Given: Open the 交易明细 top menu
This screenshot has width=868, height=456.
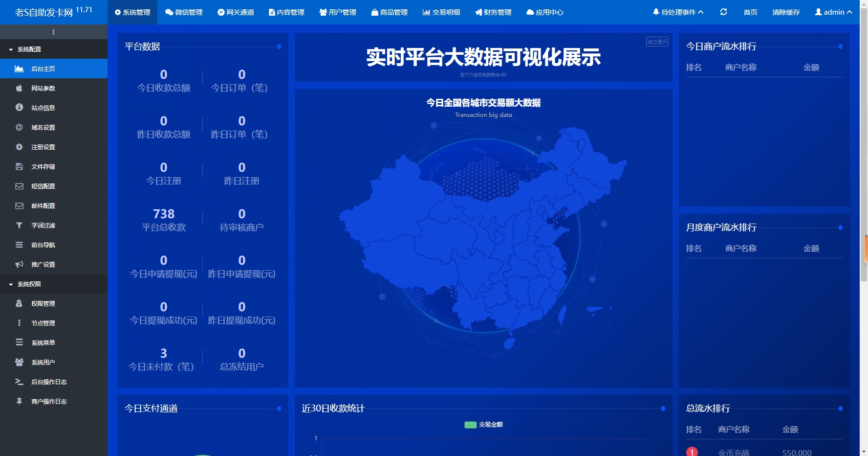Looking at the screenshot, I should click(441, 12).
